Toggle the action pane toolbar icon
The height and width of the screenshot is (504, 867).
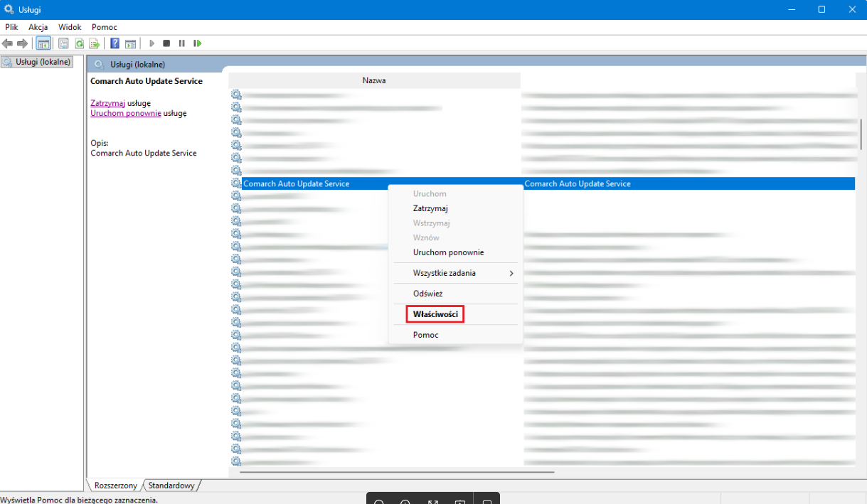click(x=130, y=43)
